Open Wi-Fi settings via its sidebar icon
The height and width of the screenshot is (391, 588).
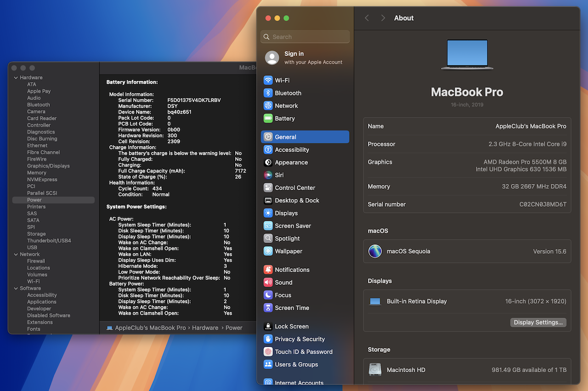click(x=268, y=80)
